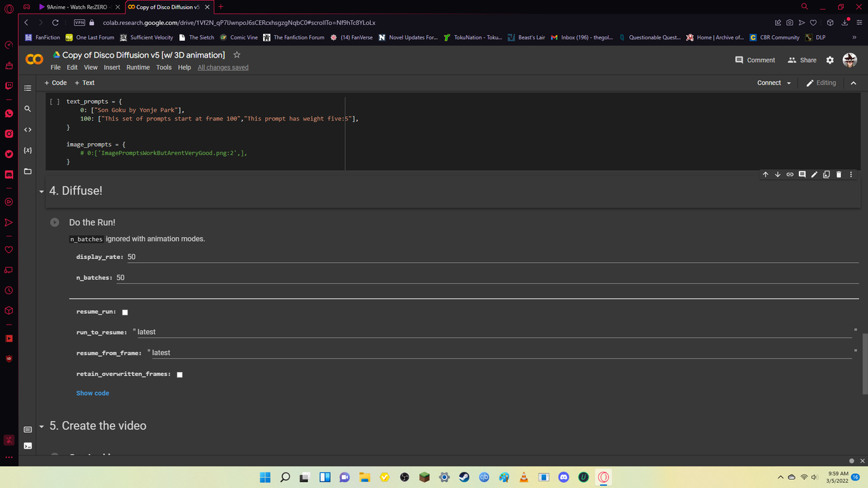Open Colab settings gear
This screenshot has height=488, width=868.
pyautogui.click(x=830, y=60)
